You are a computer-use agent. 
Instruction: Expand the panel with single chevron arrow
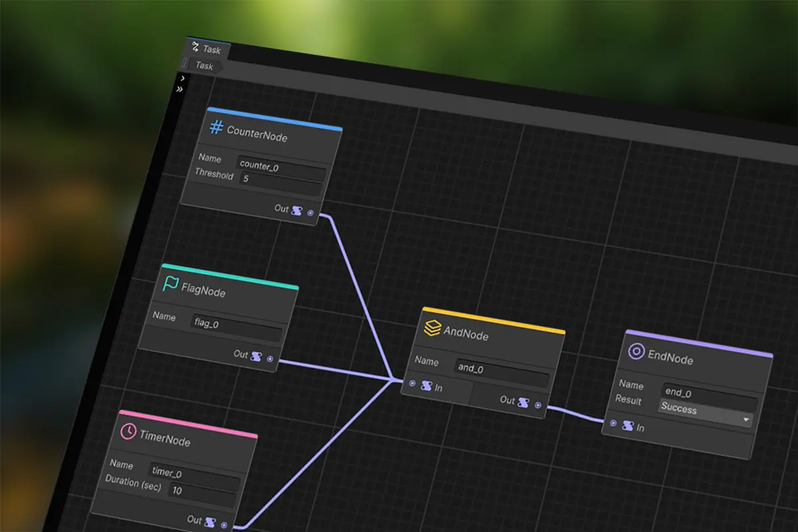click(x=182, y=78)
